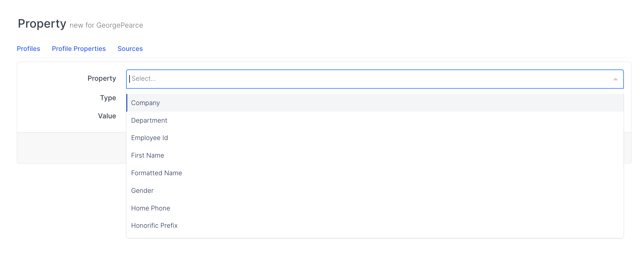Click the Property page heading

(x=42, y=24)
